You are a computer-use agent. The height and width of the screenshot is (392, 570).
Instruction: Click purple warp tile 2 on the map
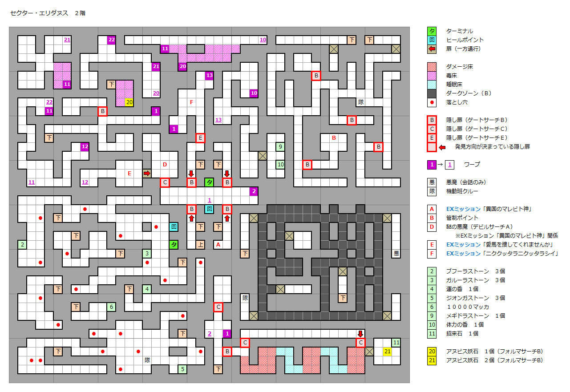254,191
